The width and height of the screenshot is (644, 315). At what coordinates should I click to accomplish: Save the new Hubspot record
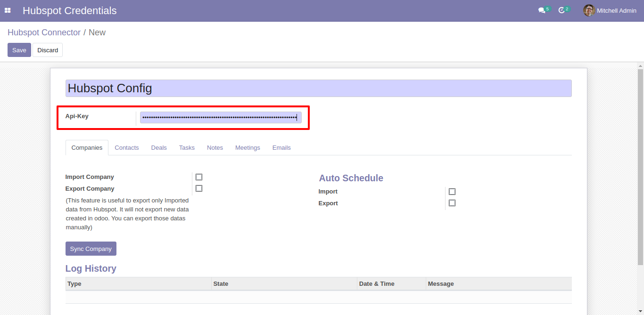pos(19,50)
